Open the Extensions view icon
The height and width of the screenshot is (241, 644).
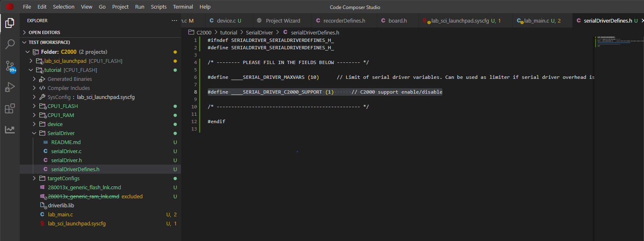click(10, 108)
